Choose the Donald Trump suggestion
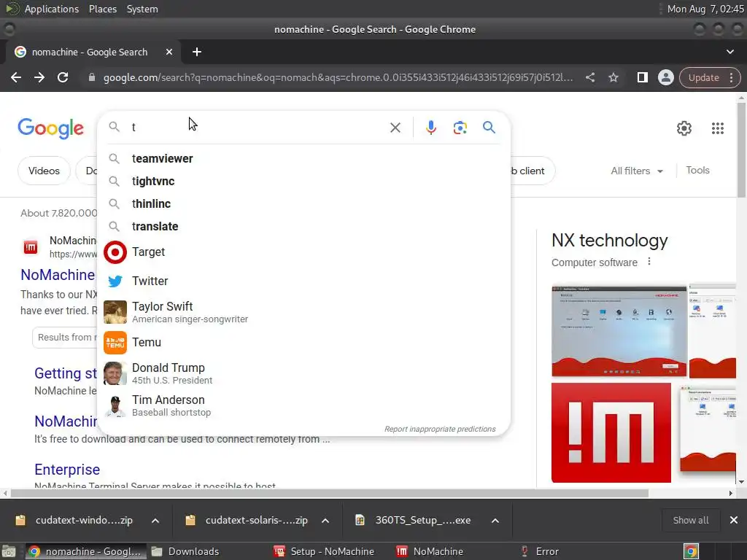The height and width of the screenshot is (560, 747). tap(304, 373)
